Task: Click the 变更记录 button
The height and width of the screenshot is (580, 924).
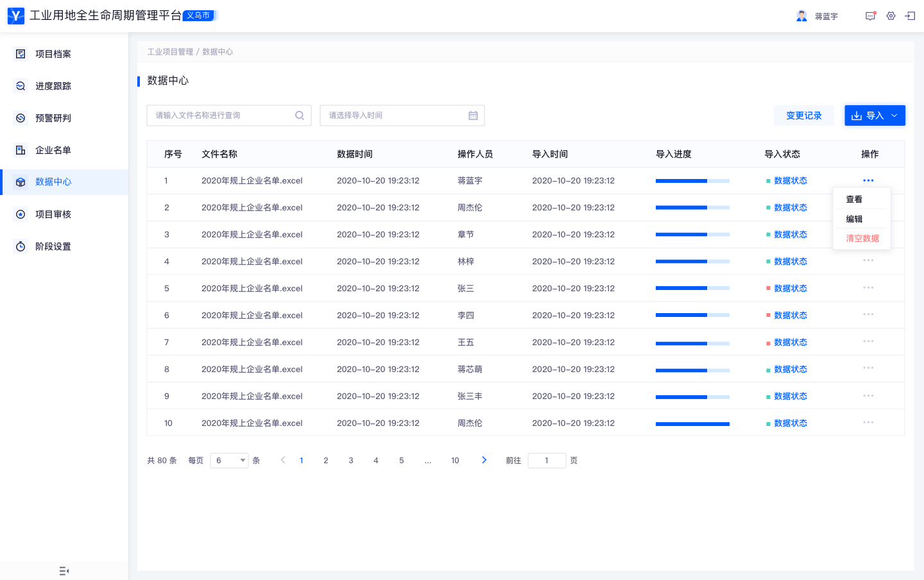Action: [803, 115]
